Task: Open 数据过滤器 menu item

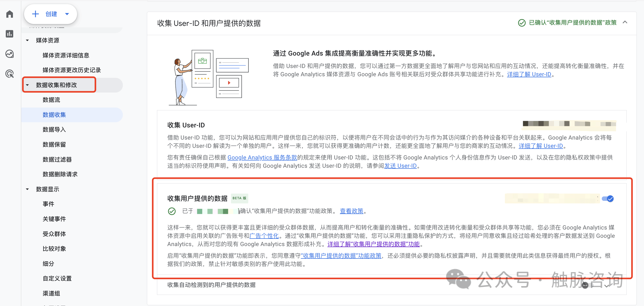Action: 57,159
